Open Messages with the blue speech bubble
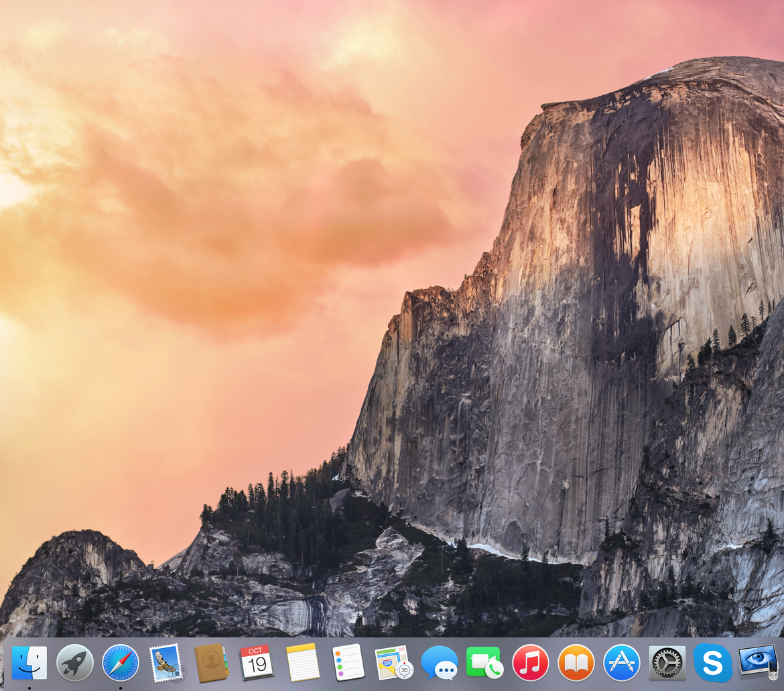 point(440,663)
